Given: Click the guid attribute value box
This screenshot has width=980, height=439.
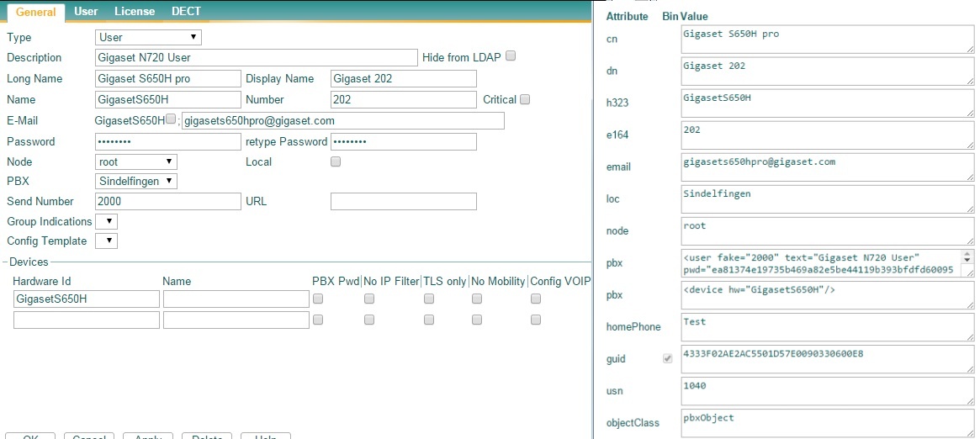Looking at the screenshot, I should click(828, 359).
